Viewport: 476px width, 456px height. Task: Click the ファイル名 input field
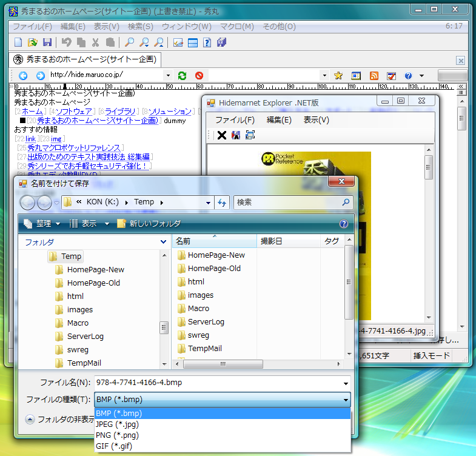click(223, 383)
